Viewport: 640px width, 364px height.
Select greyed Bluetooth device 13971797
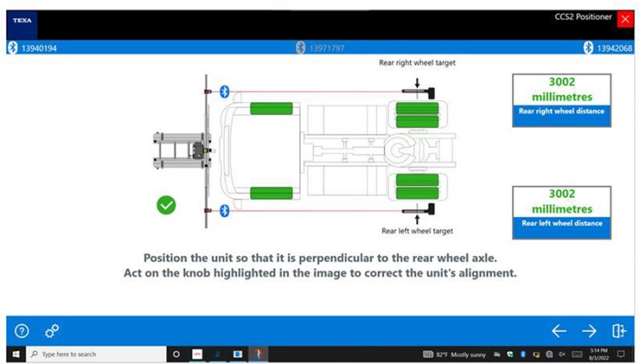[320, 48]
